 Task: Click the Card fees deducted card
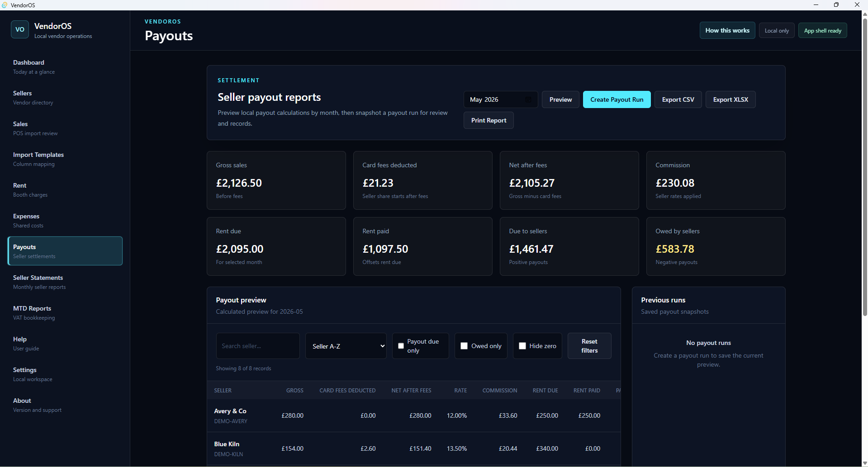click(x=423, y=180)
